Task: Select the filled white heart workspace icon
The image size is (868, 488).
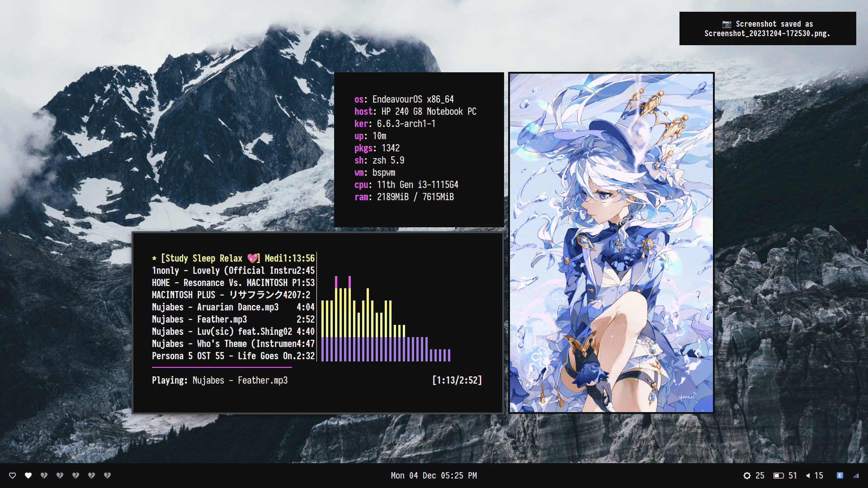Action: [28, 475]
